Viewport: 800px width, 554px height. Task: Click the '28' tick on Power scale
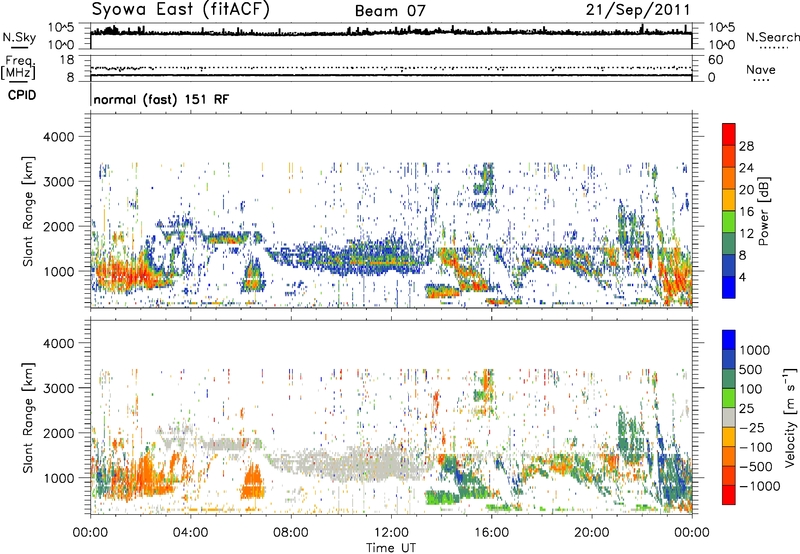(x=746, y=146)
